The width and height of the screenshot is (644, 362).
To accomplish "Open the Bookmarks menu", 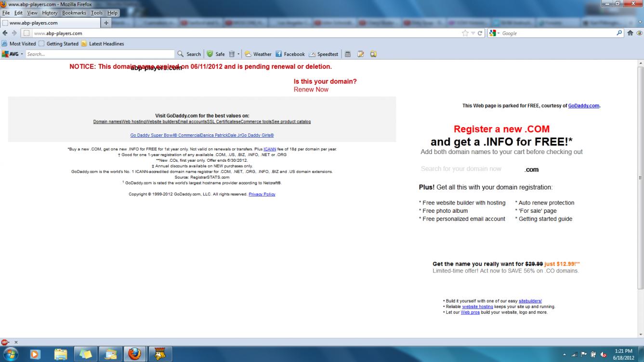I will tap(74, 13).
